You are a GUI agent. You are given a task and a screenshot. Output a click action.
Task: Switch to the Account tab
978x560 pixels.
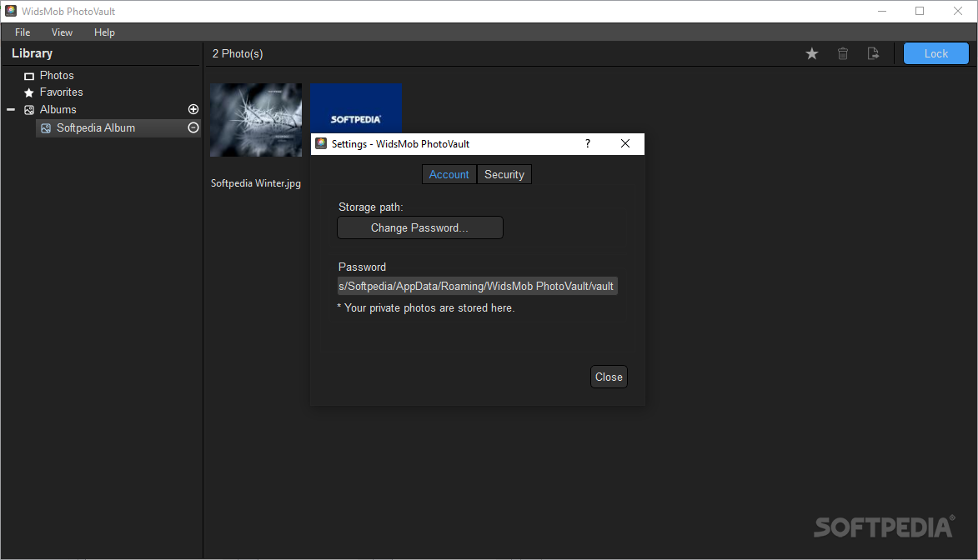pos(449,175)
